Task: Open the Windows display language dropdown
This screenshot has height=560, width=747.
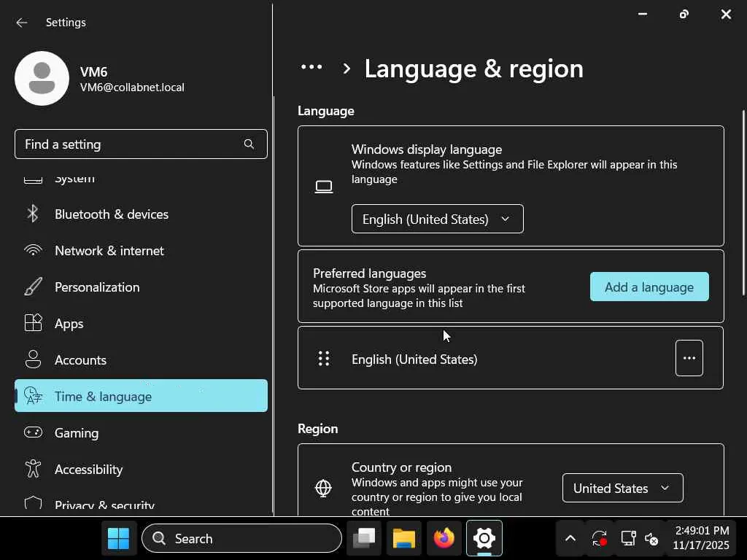Action: (x=438, y=219)
